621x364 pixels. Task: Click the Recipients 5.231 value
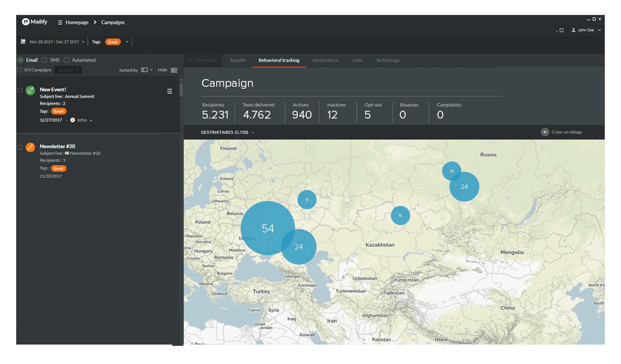point(215,115)
